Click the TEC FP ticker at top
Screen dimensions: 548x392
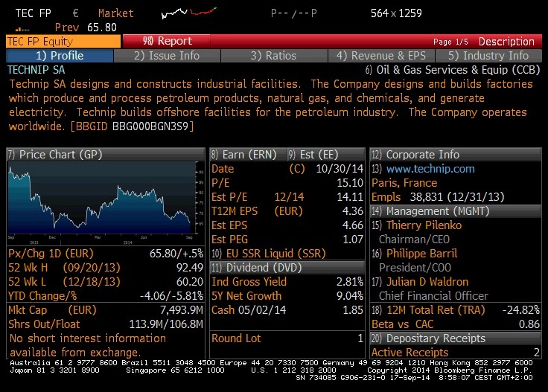coord(34,13)
